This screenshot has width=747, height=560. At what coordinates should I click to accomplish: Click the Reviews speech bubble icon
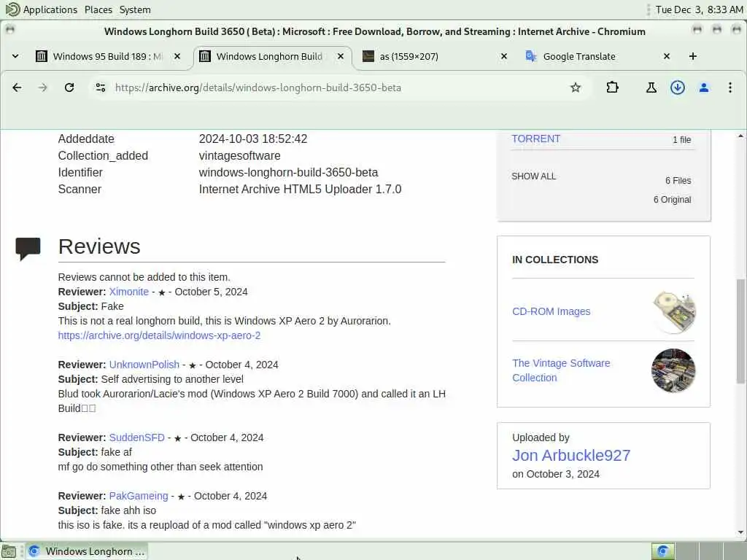[x=28, y=249]
